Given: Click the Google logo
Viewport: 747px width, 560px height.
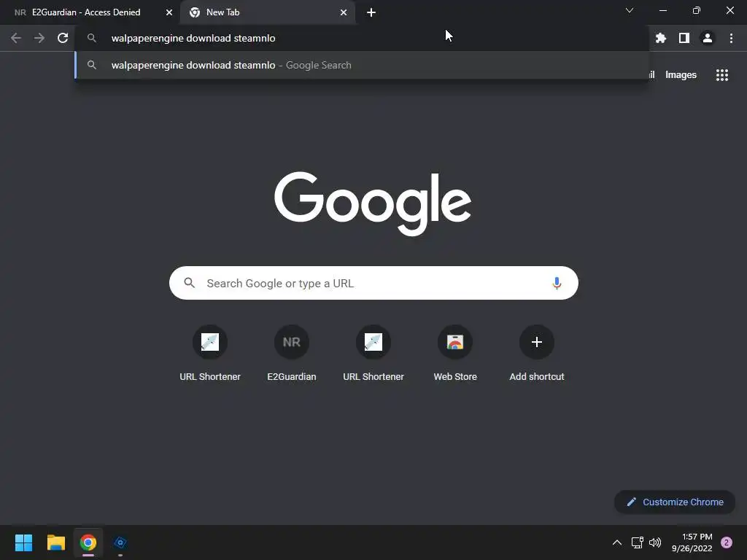Looking at the screenshot, I should (x=373, y=203).
